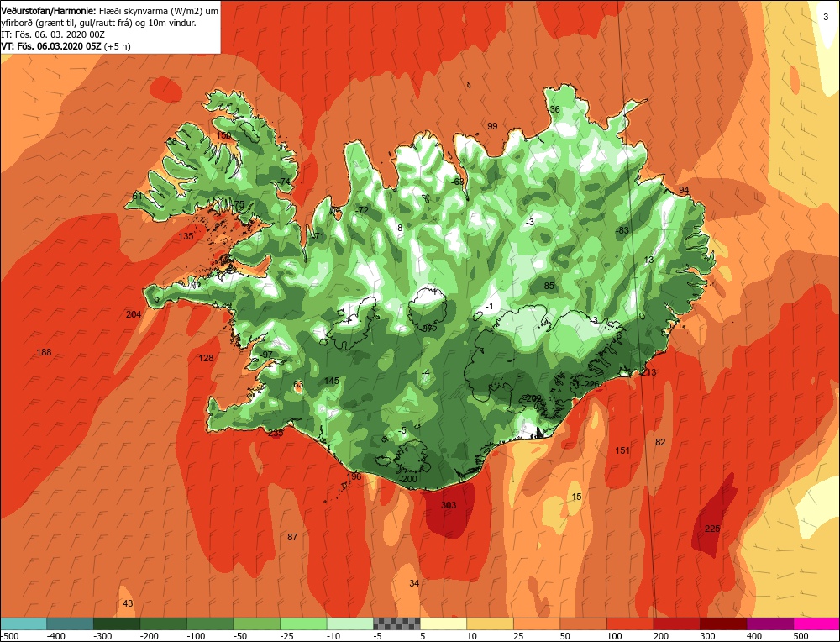Click the legend scale label 400

point(754,636)
